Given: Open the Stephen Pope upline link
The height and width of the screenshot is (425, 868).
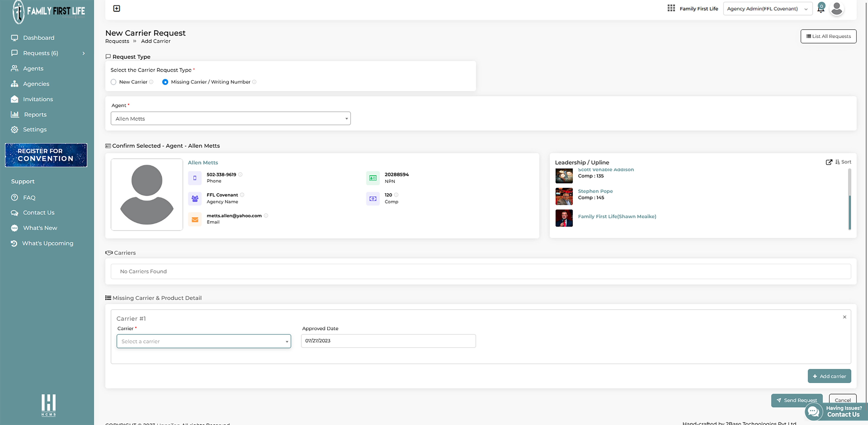Looking at the screenshot, I should pos(595,191).
